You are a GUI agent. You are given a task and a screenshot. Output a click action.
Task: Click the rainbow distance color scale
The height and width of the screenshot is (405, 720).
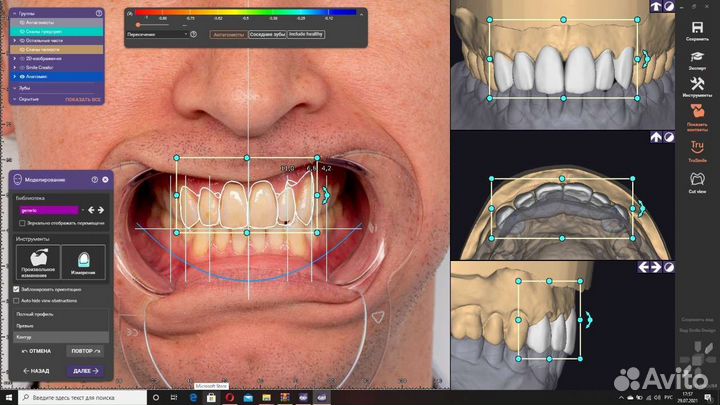tap(245, 14)
